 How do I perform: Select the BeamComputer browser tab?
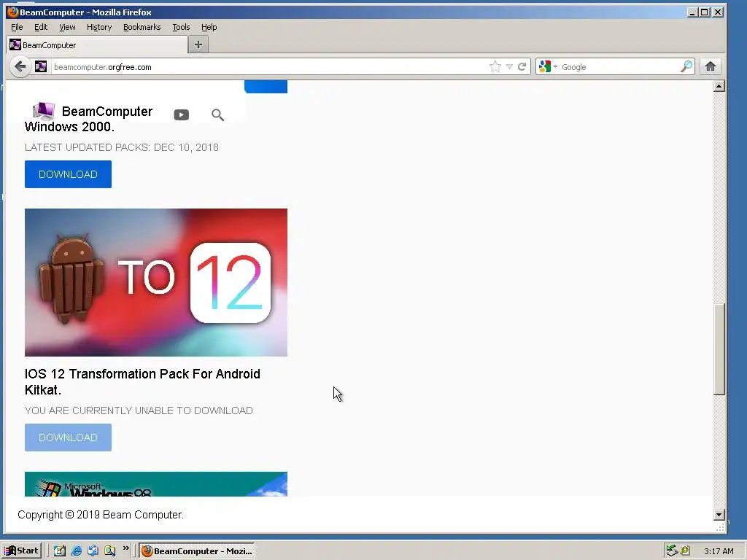click(97, 44)
